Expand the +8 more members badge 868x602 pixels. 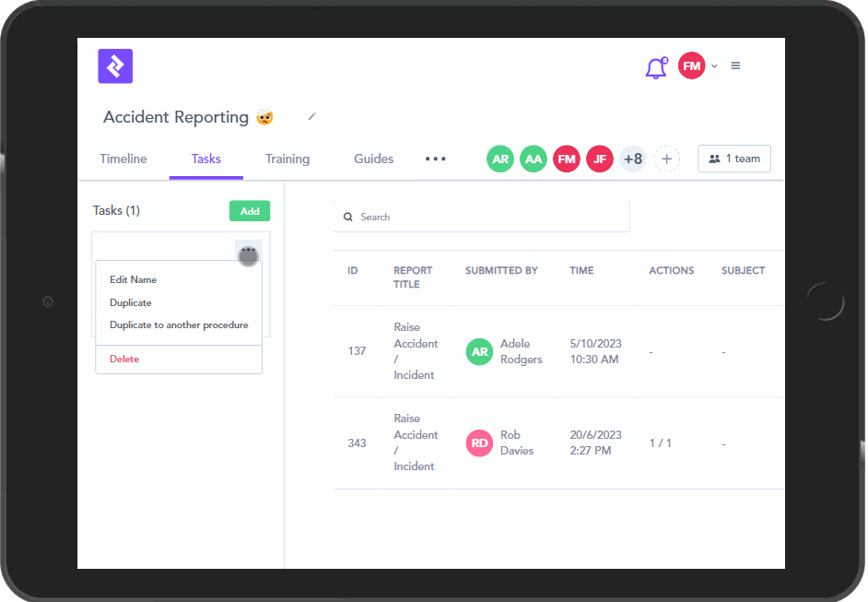pyautogui.click(x=633, y=159)
